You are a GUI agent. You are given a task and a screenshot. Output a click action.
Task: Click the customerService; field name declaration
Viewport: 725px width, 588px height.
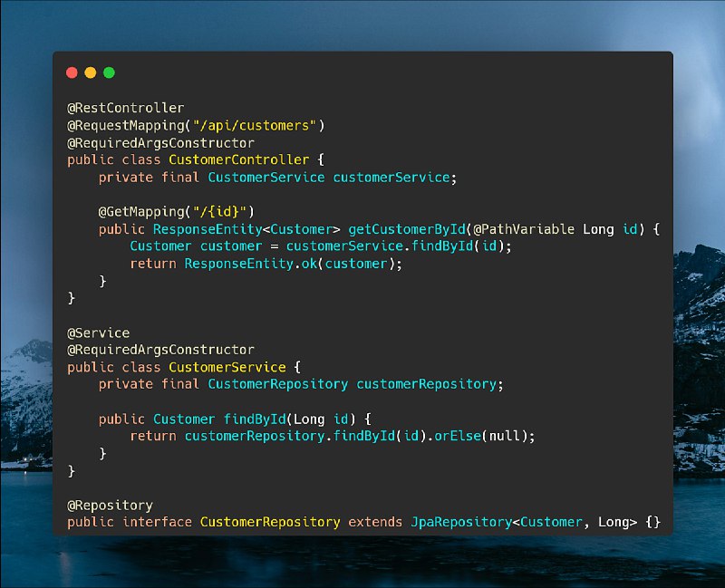[395, 178]
